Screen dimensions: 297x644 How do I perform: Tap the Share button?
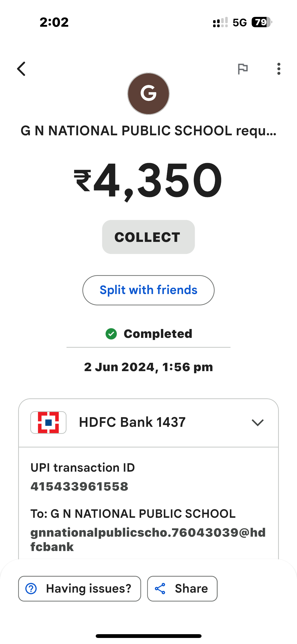[182, 589]
